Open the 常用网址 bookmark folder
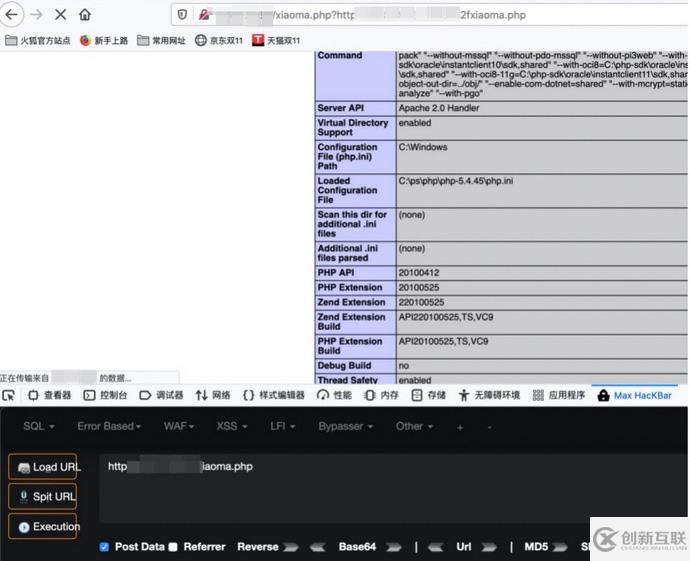Viewport: 690px width, 561px height. pos(161,40)
